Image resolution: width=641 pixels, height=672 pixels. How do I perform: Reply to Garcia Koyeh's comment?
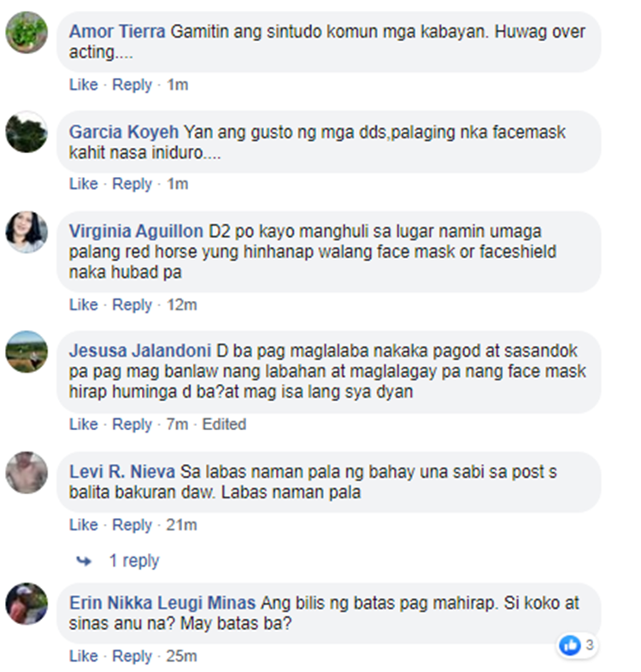[132, 184]
